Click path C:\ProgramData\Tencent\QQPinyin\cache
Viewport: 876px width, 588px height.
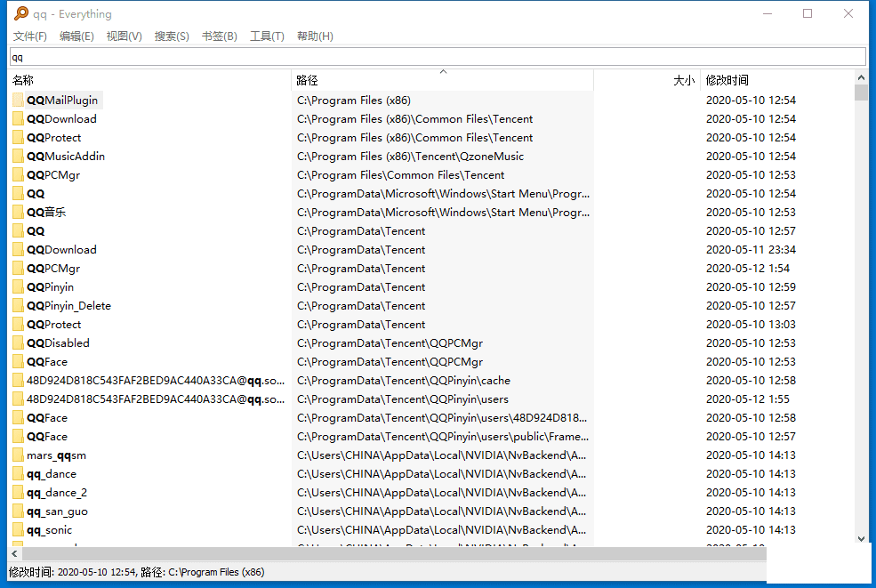(x=404, y=380)
